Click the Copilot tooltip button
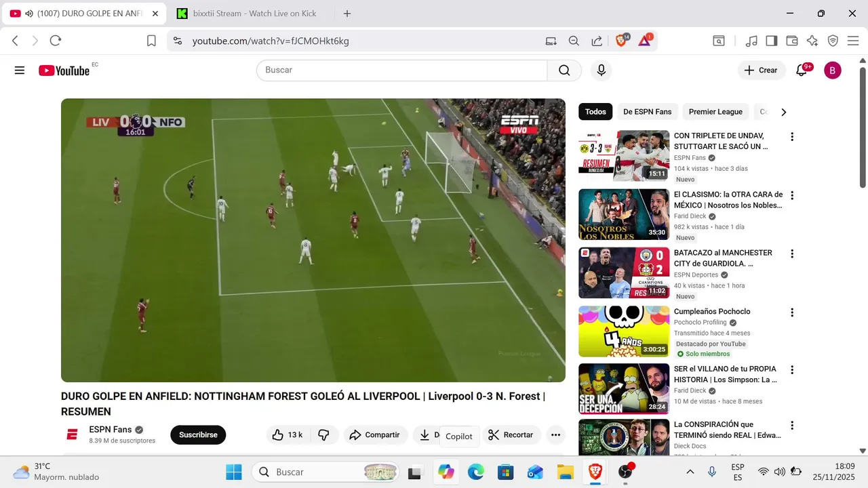 [459, 436]
